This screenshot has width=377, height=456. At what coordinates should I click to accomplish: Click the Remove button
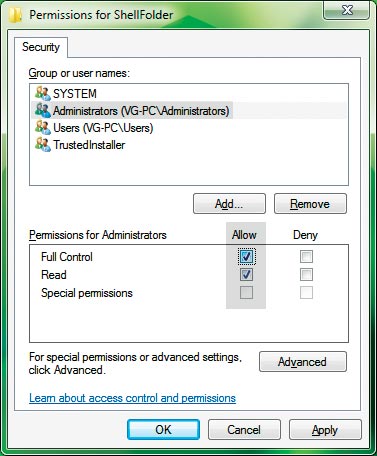click(310, 204)
